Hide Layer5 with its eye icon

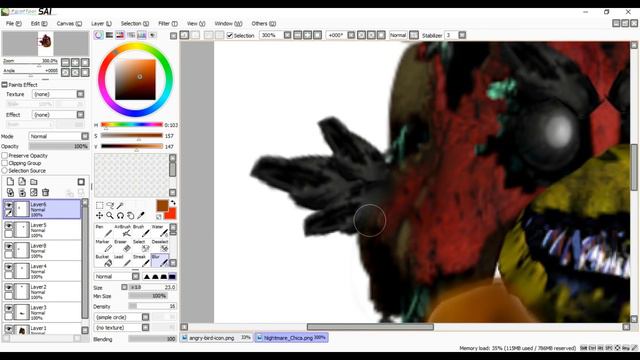(9, 225)
